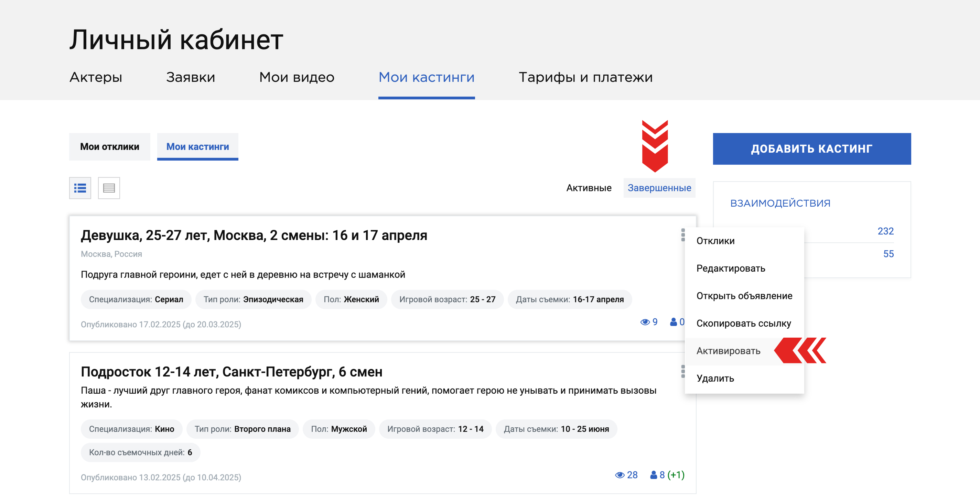Click interactions count 232
This screenshot has height=503, width=980.
pos(885,231)
